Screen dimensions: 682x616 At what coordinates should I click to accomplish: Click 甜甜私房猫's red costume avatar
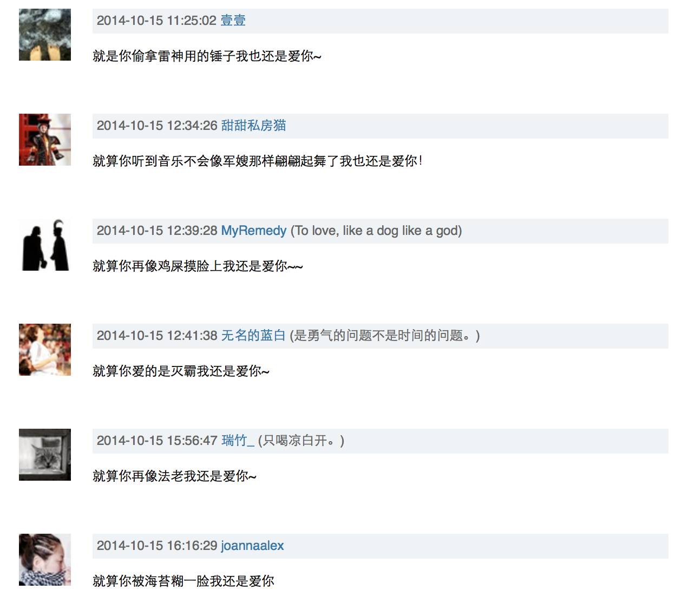click(45, 140)
